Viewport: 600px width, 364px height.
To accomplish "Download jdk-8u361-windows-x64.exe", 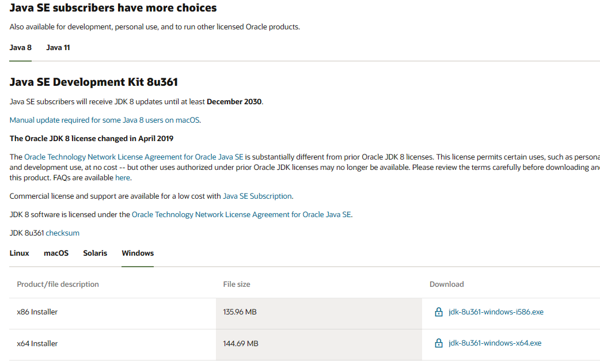I will 495,343.
